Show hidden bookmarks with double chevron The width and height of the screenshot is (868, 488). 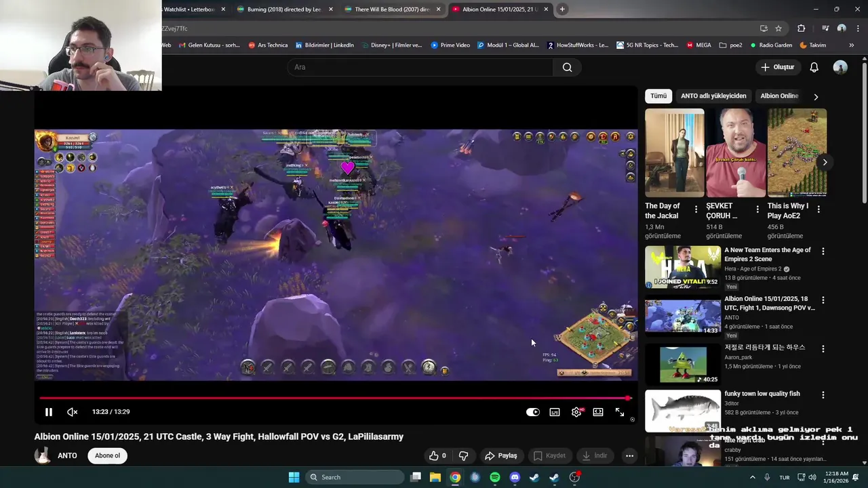point(852,45)
